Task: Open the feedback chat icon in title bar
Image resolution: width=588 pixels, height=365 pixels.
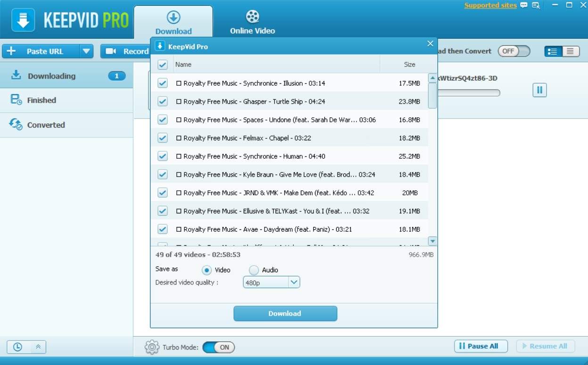Action: point(524,5)
